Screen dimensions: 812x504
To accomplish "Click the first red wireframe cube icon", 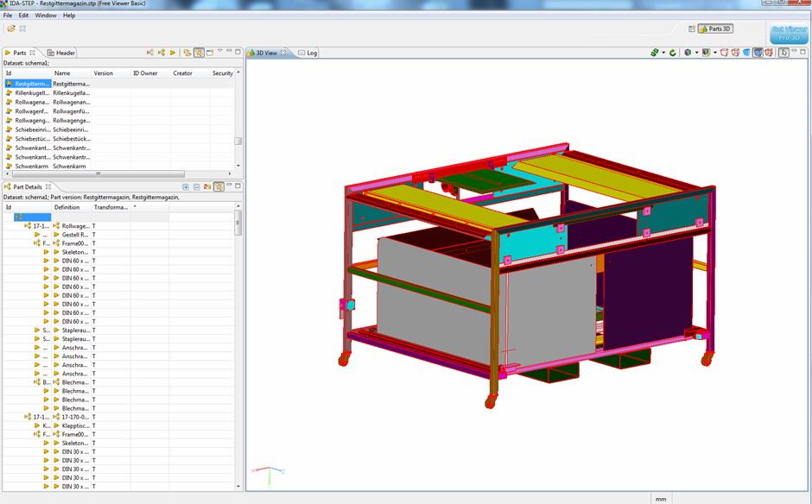I will coord(725,53).
